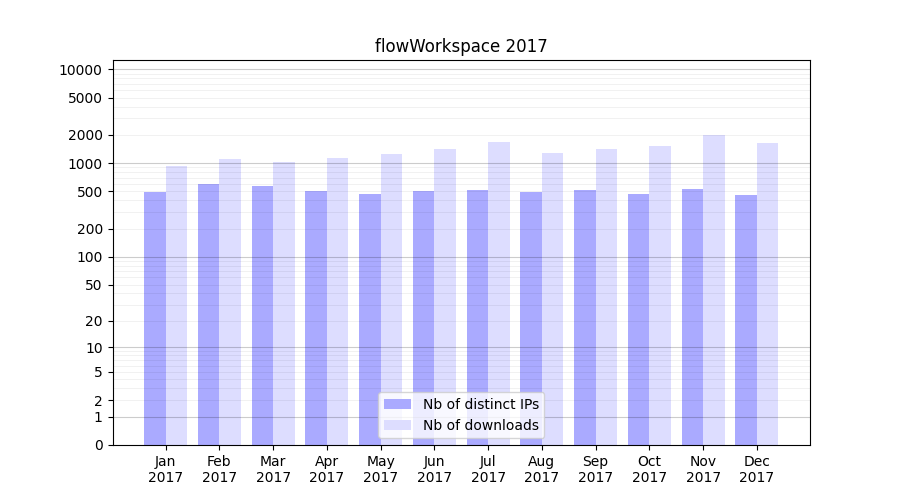Viewport: 900px width, 500px height.
Task: Click the 'Nb of distinct IPs' legend text
Action: pos(481,404)
